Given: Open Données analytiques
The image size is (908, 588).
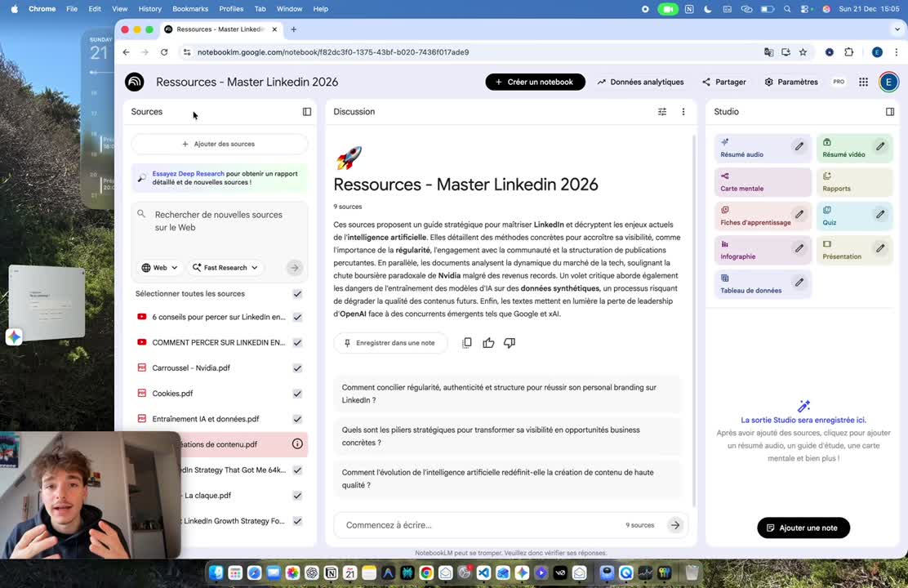Looking at the screenshot, I should click(x=640, y=82).
